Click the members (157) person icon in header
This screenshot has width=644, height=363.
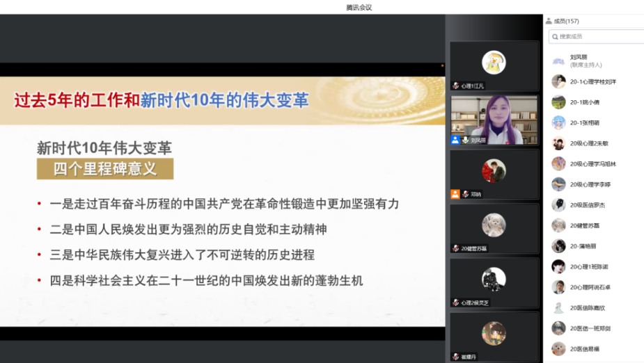click(549, 21)
